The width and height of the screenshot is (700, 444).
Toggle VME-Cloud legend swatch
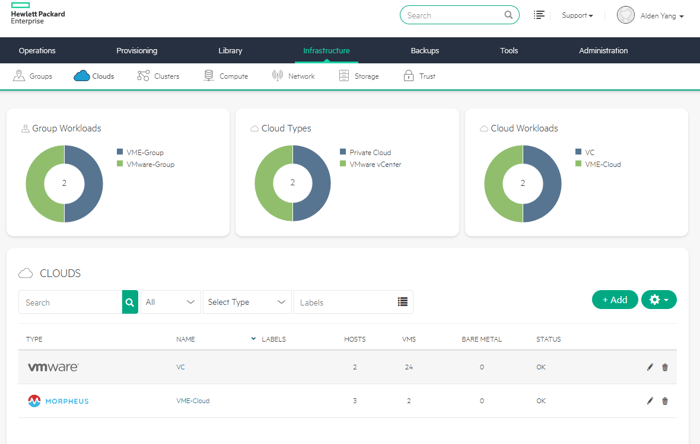click(x=578, y=164)
